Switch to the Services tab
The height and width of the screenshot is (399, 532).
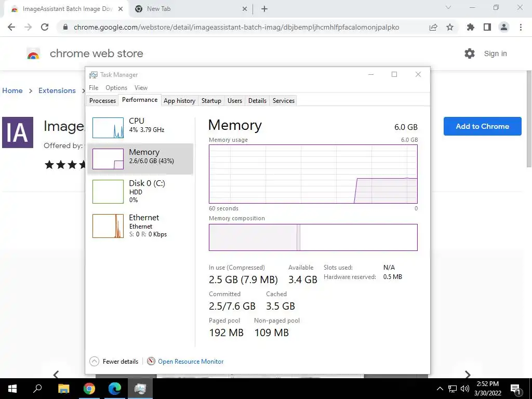(x=284, y=101)
